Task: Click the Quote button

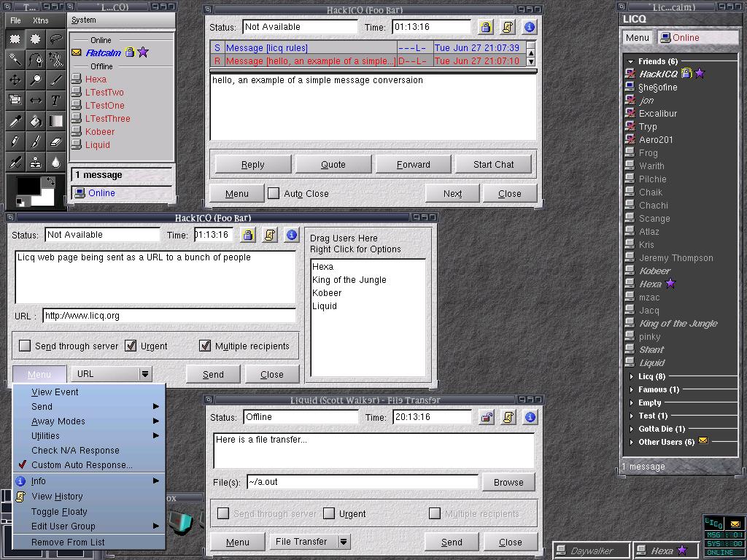Action: pyautogui.click(x=333, y=164)
